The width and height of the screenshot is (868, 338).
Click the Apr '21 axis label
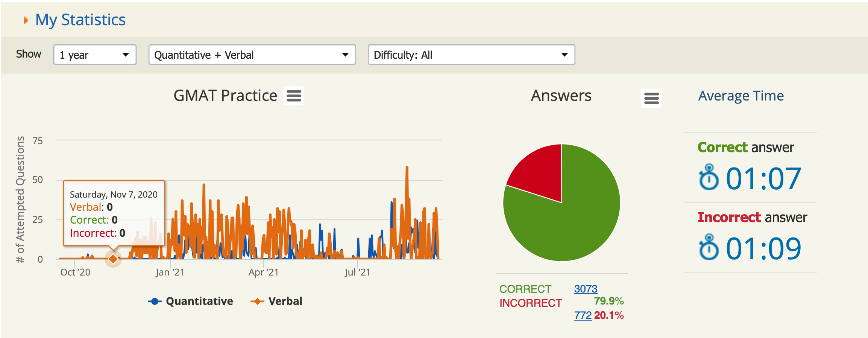pyautogui.click(x=263, y=272)
